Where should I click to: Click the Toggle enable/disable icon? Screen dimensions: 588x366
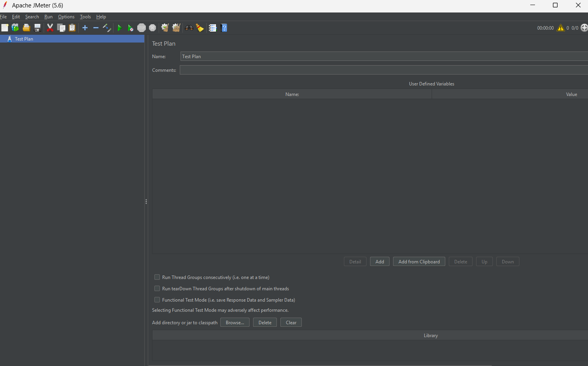coord(107,28)
